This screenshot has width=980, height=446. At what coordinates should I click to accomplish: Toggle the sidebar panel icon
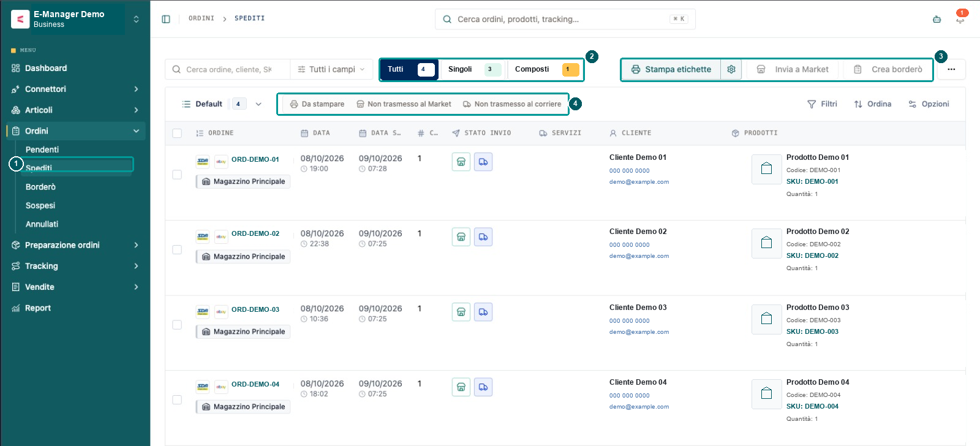tap(166, 19)
